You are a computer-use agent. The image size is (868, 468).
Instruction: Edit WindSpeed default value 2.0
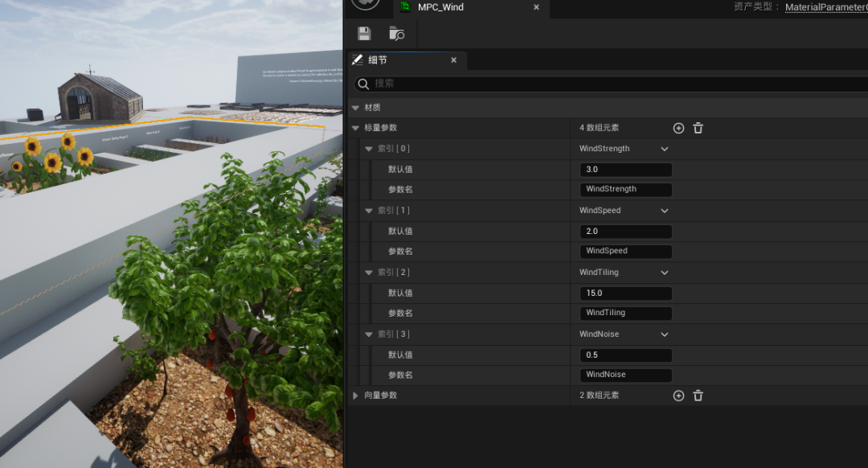click(625, 232)
